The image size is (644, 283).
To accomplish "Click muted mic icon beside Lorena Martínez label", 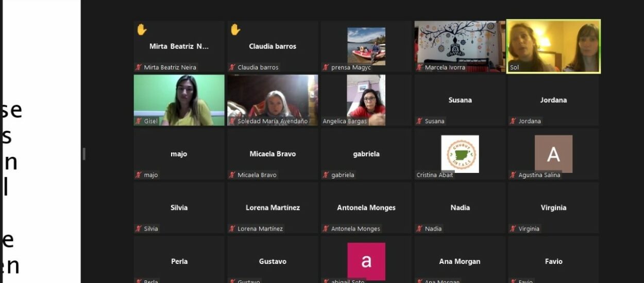I will point(232,228).
